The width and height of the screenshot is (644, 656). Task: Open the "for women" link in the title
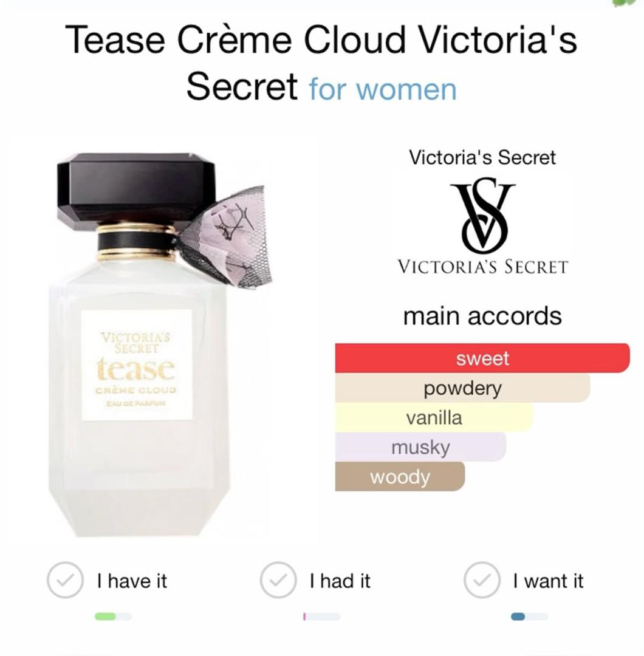coord(383,89)
